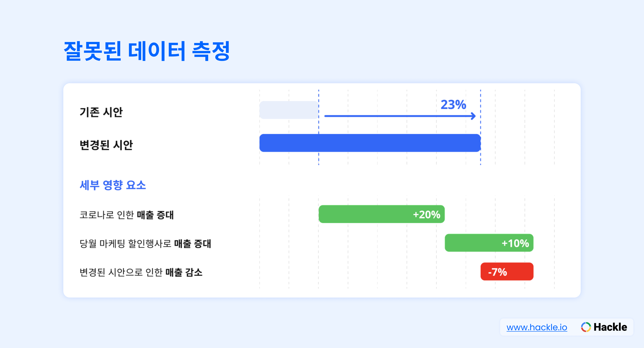Click the 코로나로 인한 매출 증대 label
Image resolution: width=644 pixels, height=348 pixels.
[x=126, y=215]
